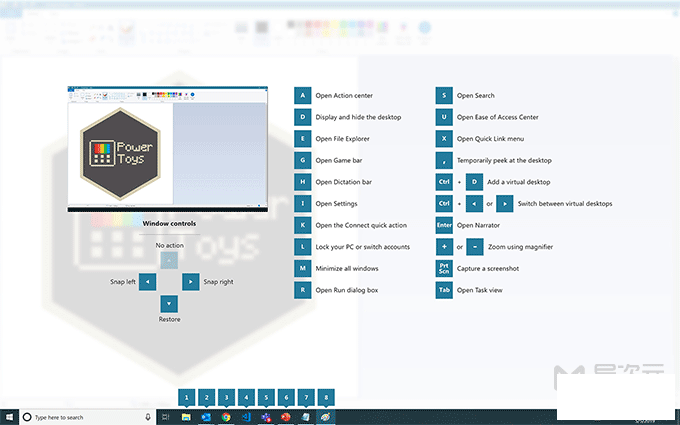The image size is (680, 425).
Task: Click the Snap right arrow button
Action: (191, 282)
